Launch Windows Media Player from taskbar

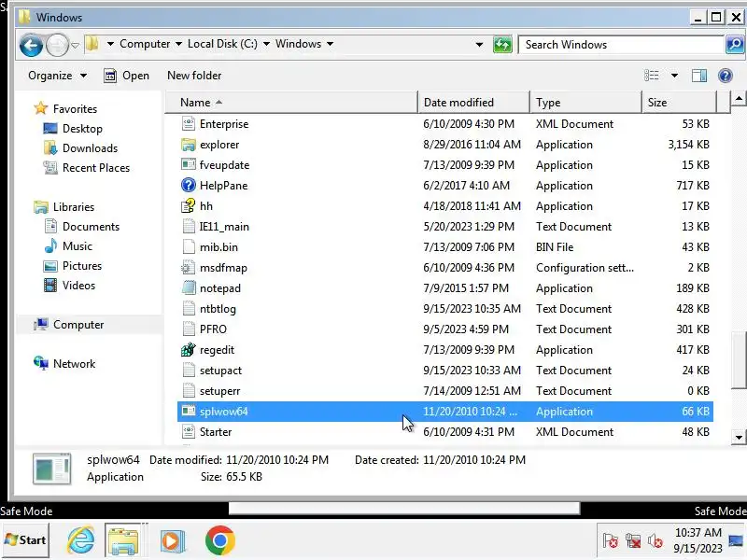[172, 540]
